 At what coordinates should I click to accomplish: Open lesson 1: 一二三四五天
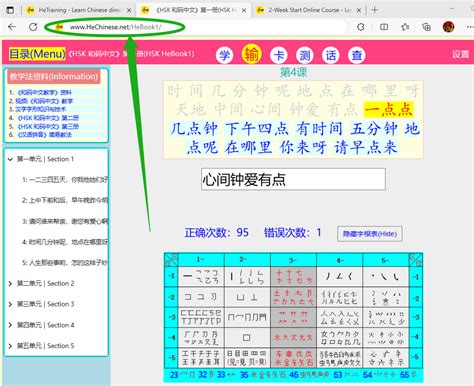65,180
